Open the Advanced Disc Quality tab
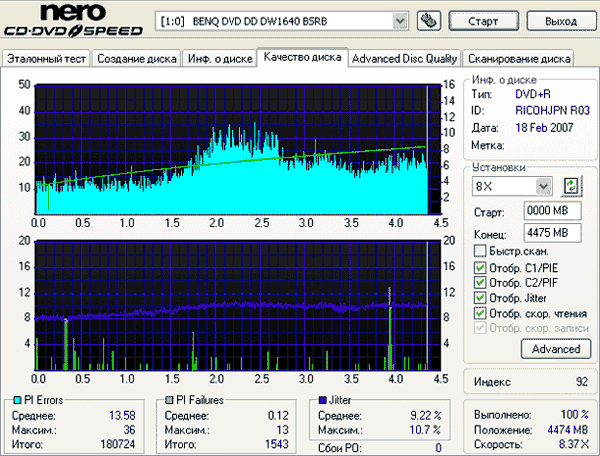 pyautogui.click(x=404, y=59)
